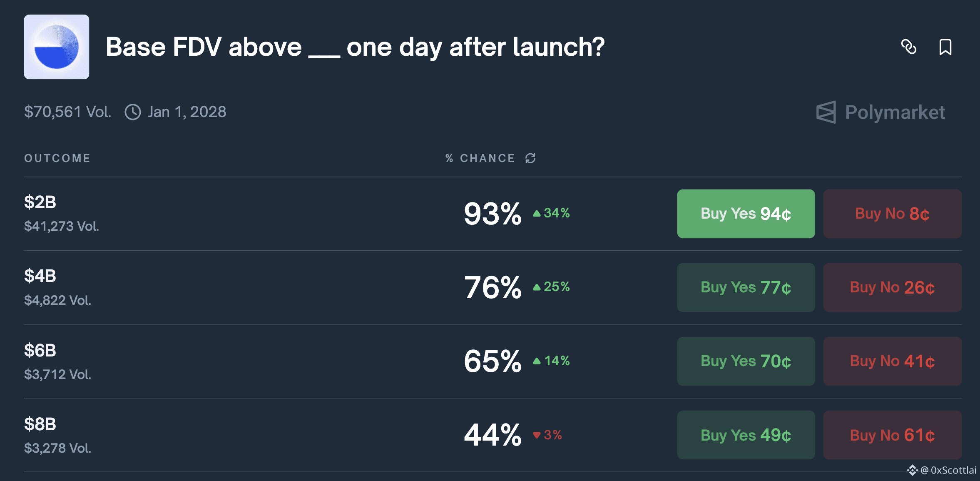The width and height of the screenshot is (980, 481).
Task: Buy Yes at 49¢ for $8B
Action: point(746,435)
